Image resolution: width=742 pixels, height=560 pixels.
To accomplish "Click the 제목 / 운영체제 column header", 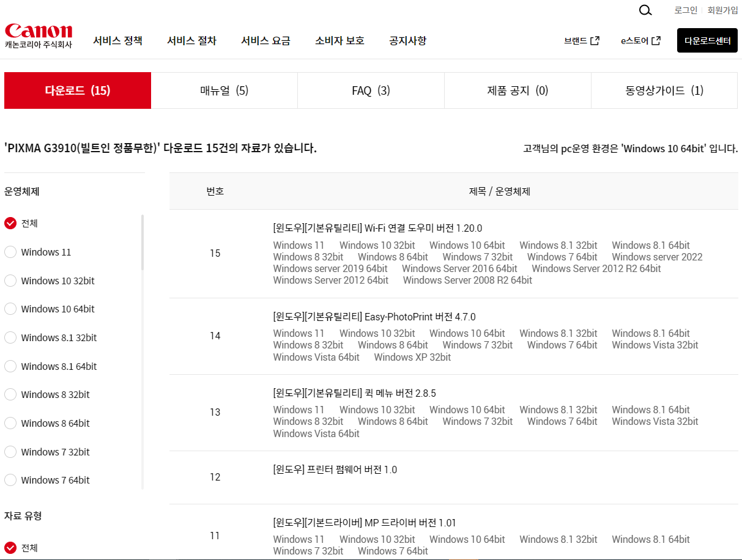I will tap(499, 191).
